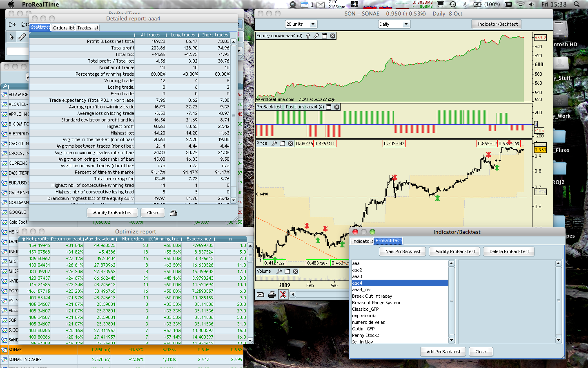This screenshot has height=368, width=588.
Task: Open the units dropdown showing 25 units
Action: tap(301, 24)
